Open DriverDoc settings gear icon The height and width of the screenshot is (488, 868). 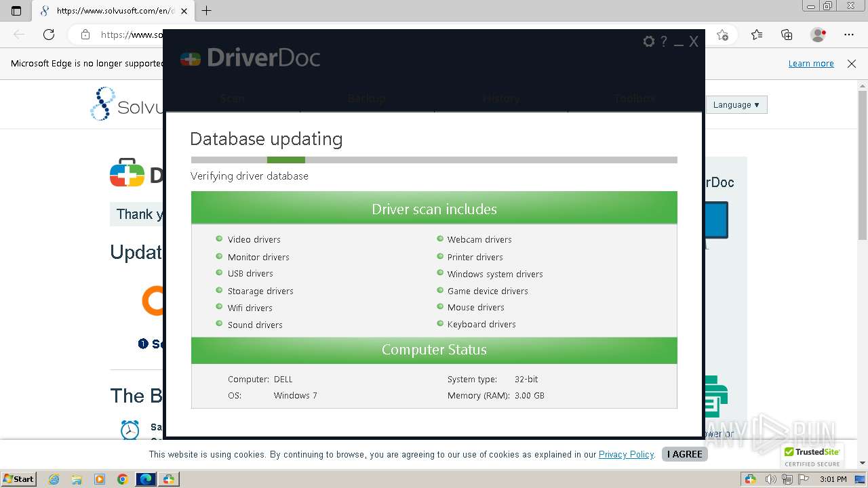[x=649, y=41]
